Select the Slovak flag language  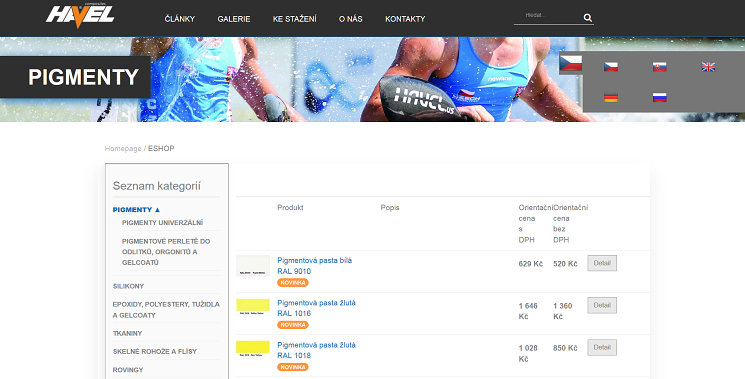(x=659, y=67)
